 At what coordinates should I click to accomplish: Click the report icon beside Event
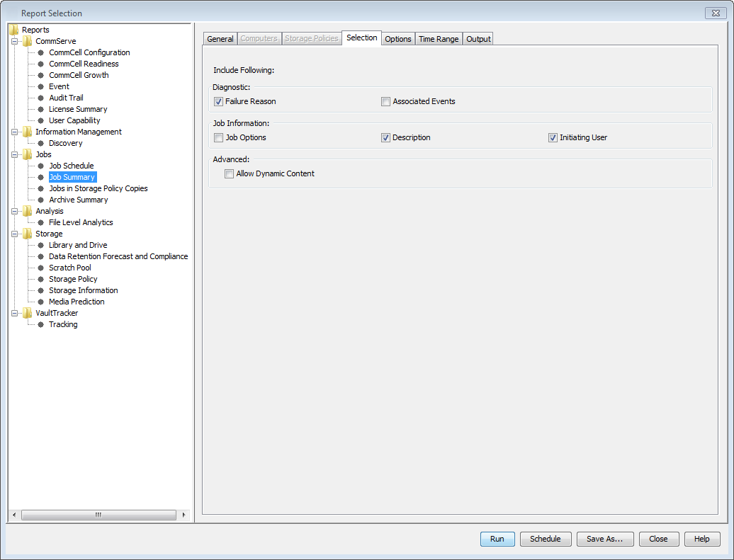(x=40, y=86)
